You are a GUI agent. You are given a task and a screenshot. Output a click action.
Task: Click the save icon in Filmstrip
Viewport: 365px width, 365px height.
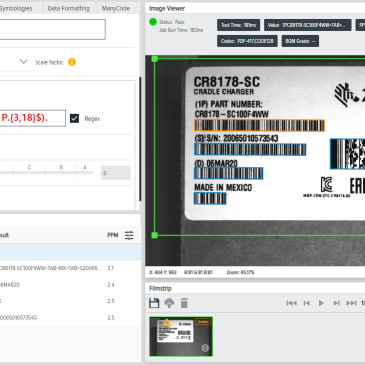154,303
